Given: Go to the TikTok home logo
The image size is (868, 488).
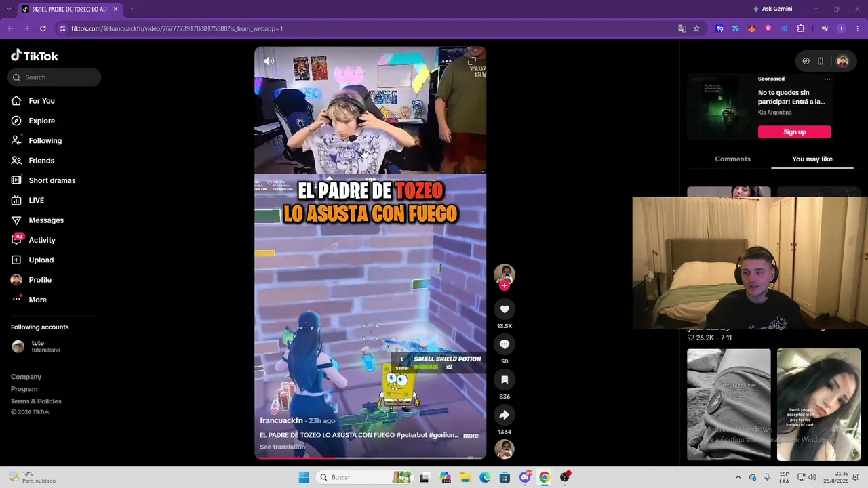Looking at the screenshot, I should (35, 56).
